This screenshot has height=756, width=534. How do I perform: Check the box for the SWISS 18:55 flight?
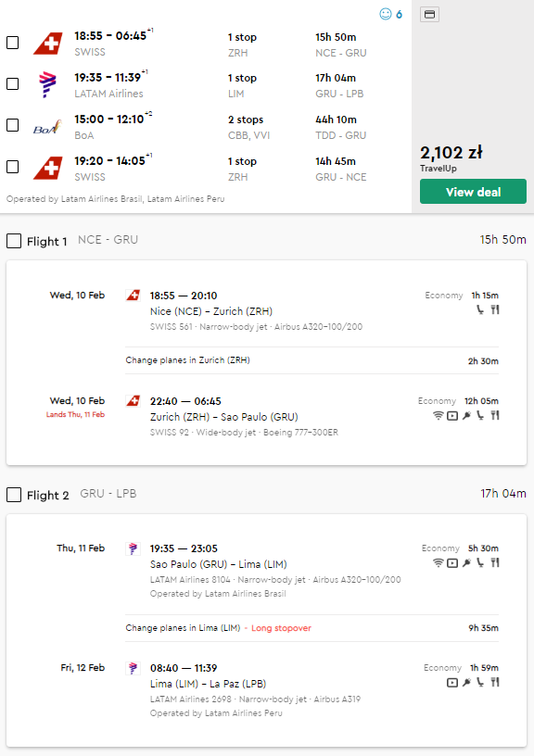[x=13, y=43]
